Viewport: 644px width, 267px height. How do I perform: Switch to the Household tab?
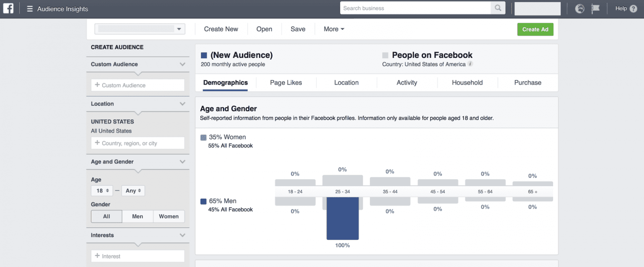(467, 83)
